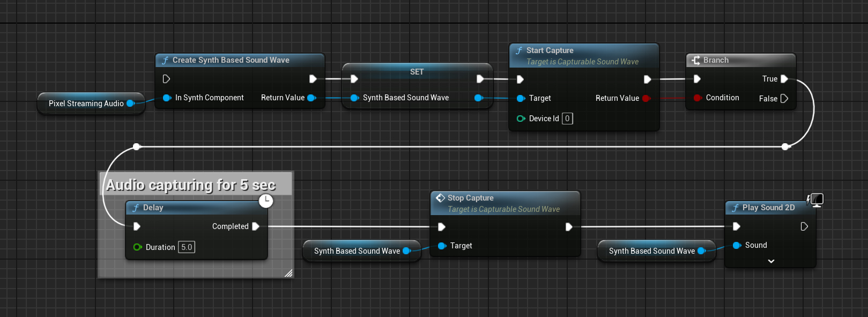
Task: Click Branch exec input pin
Action: (697, 79)
